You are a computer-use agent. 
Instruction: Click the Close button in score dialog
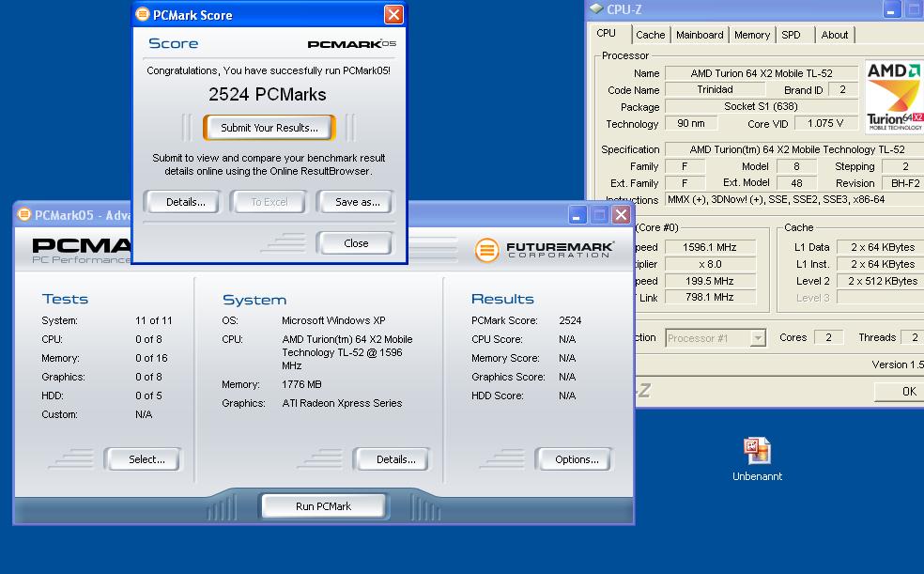tap(356, 243)
